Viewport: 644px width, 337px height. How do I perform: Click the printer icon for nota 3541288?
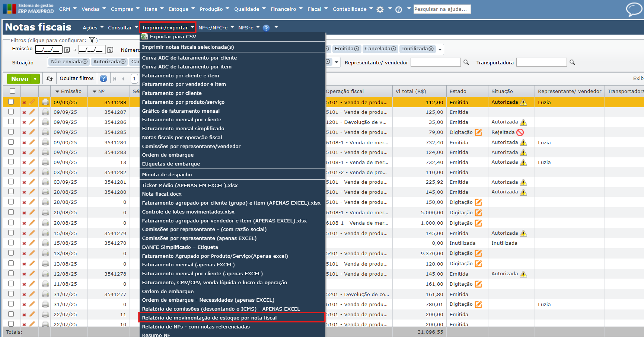pyautogui.click(x=45, y=102)
